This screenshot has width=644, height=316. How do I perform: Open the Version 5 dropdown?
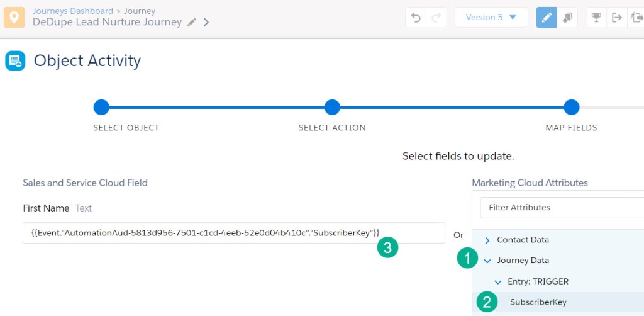pyautogui.click(x=491, y=18)
